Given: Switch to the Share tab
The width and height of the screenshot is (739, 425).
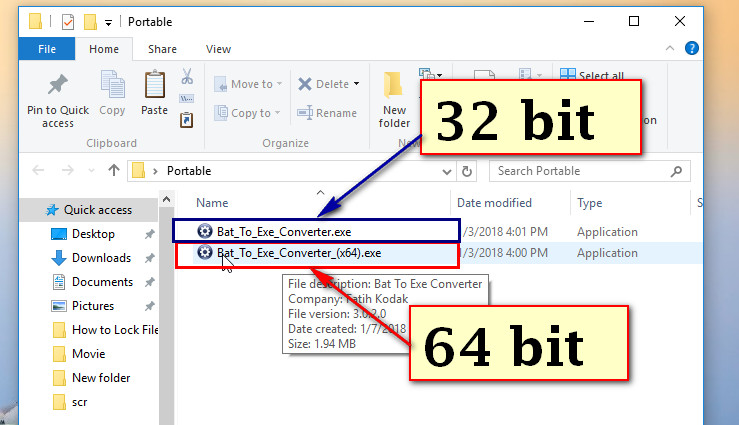Looking at the screenshot, I should pos(162,49).
